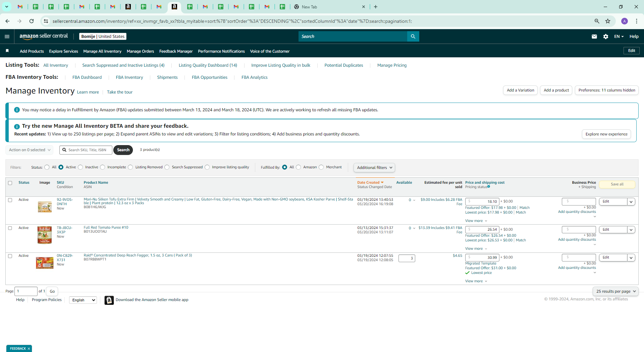
Task: Click the Pricing status info icon
Action: (x=488, y=187)
